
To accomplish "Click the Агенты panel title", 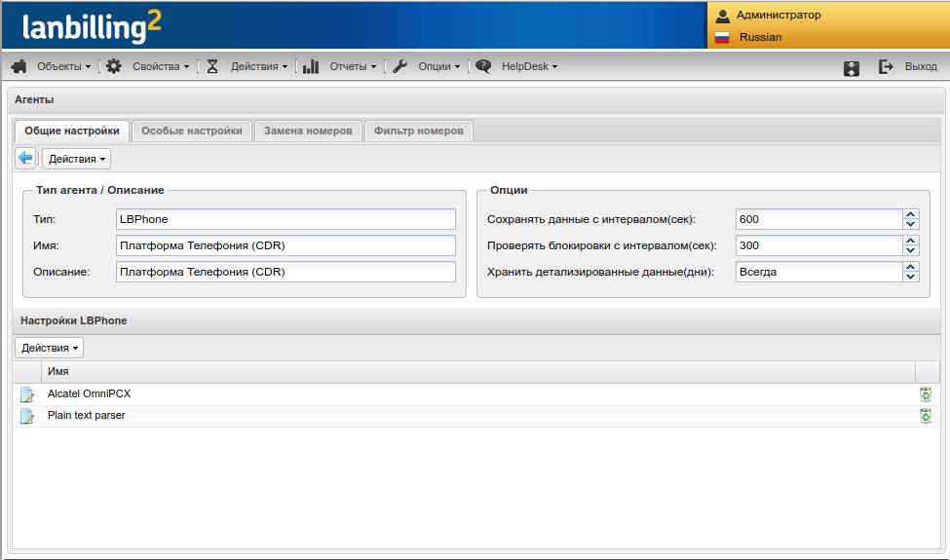I will [x=34, y=100].
